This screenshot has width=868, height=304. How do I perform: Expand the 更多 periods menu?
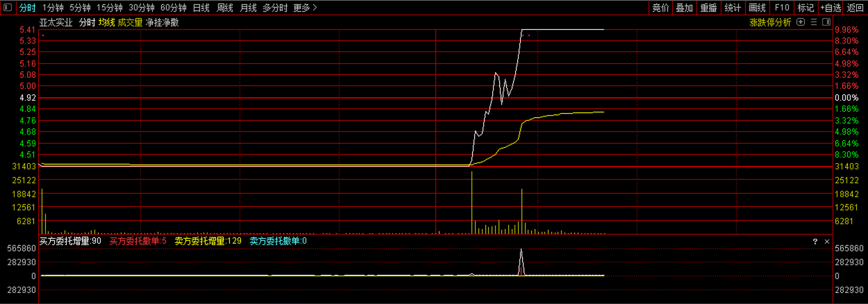[305, 8]
